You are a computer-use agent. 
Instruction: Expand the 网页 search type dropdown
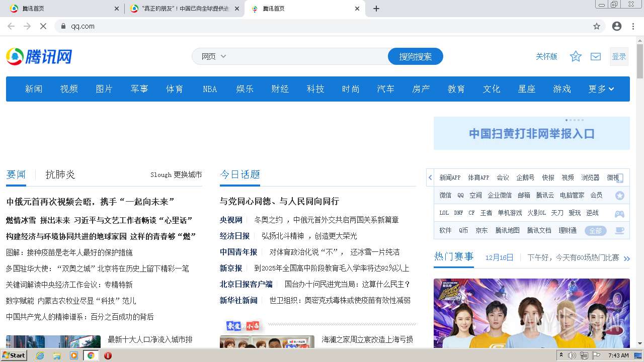214,56
